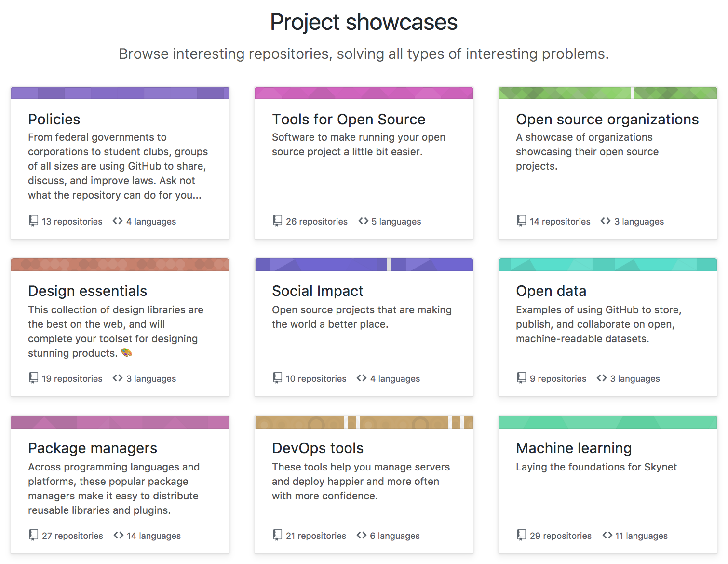Click the book icon next to 29 repositories
This screenshot has width=728, height=564.
(521, 535)
